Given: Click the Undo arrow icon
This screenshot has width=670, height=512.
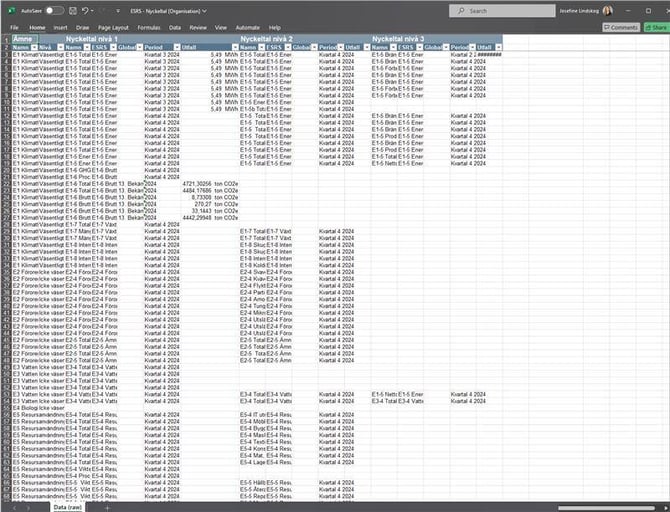Looking at the screenshot, I should [x=85, y=11].
